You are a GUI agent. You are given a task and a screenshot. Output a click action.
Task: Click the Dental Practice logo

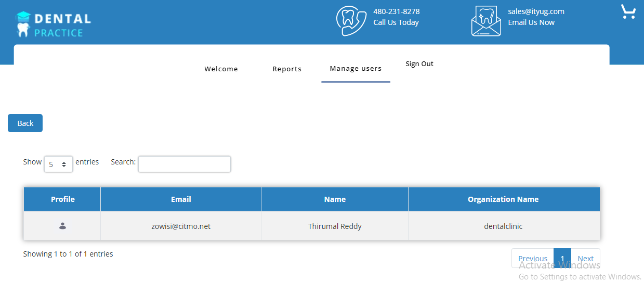point(53,24)
